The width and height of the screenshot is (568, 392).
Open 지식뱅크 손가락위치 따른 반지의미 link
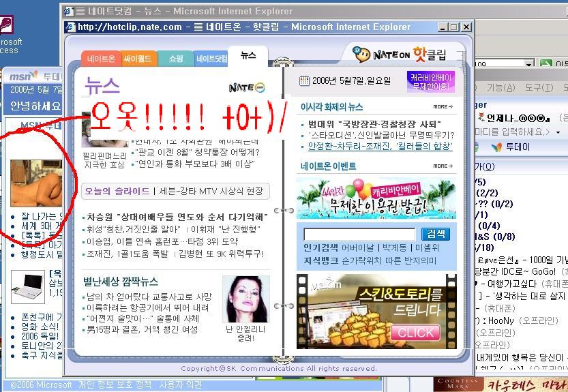pyautogui.click(x=370, y=260)
